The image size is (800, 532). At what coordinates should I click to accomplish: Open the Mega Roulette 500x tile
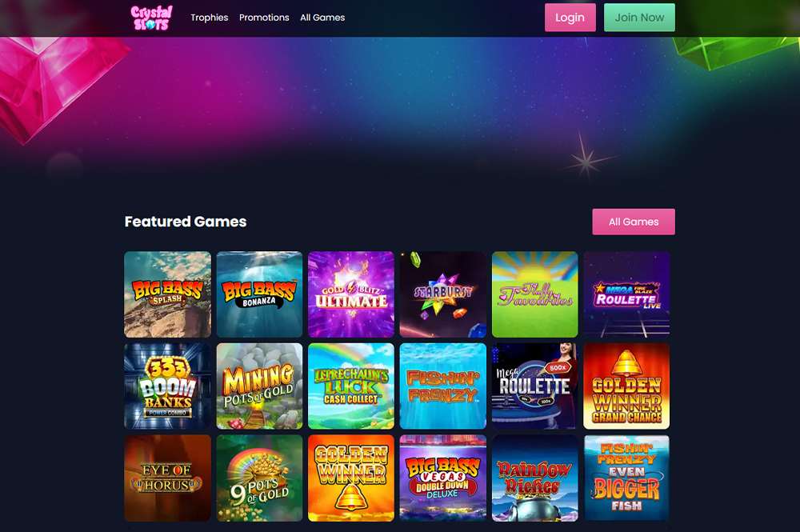(x=534, y=386)
